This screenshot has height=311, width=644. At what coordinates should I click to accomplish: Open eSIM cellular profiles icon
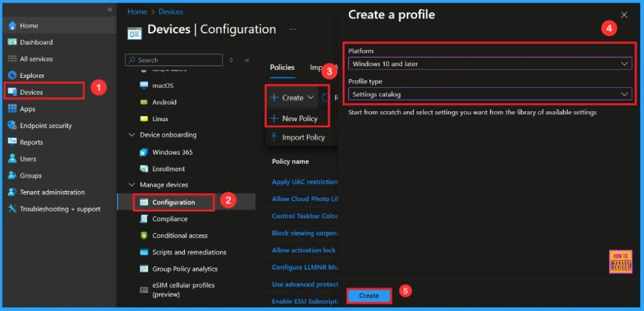tap(144, 290)
